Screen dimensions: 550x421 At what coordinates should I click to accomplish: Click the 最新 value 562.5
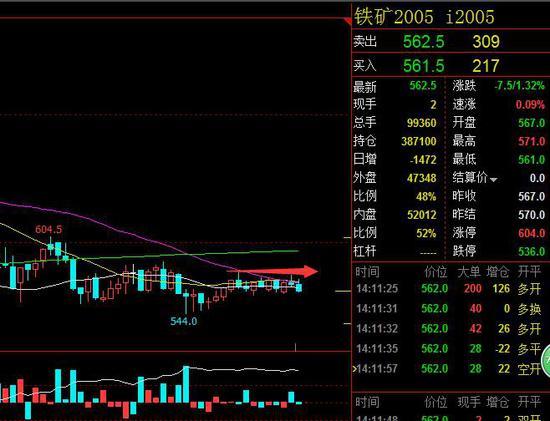click(x=423, y=86)
